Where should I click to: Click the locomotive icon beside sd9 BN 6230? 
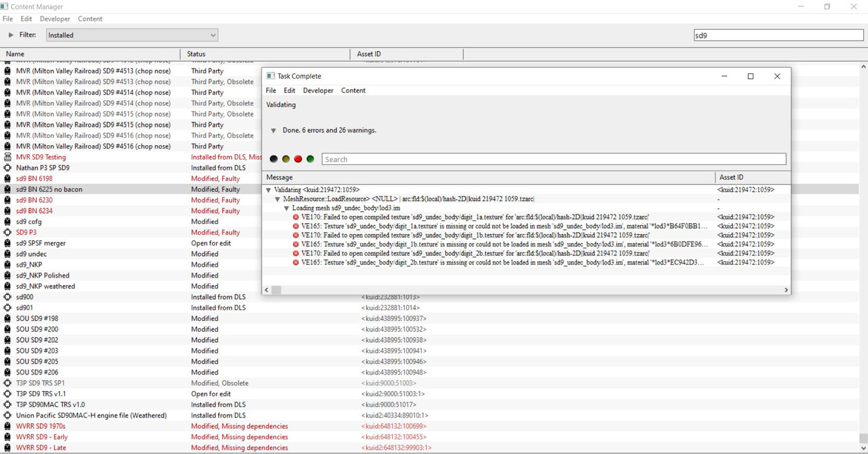point(7,200)
